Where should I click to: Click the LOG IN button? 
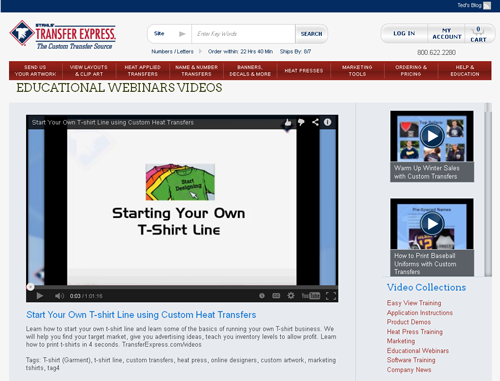404,33
